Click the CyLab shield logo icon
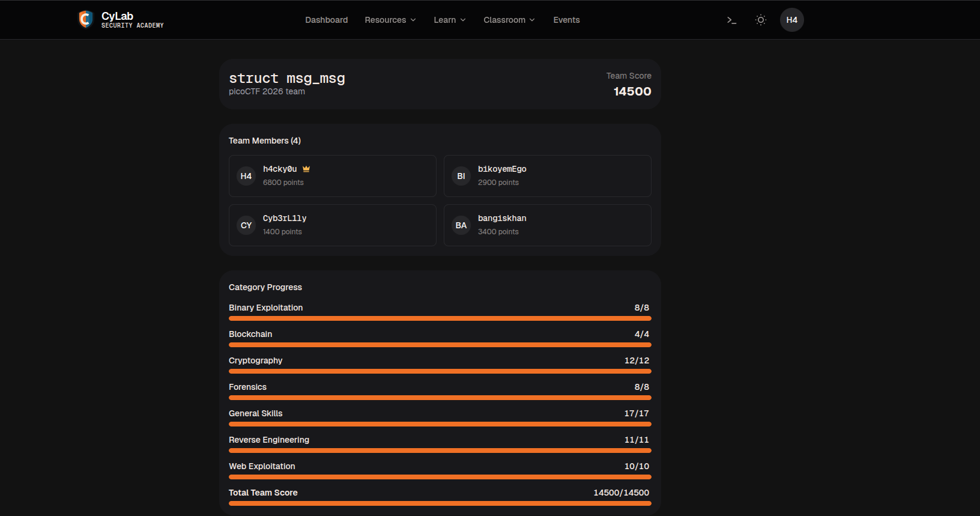980x516 pixels. point(86,20)
